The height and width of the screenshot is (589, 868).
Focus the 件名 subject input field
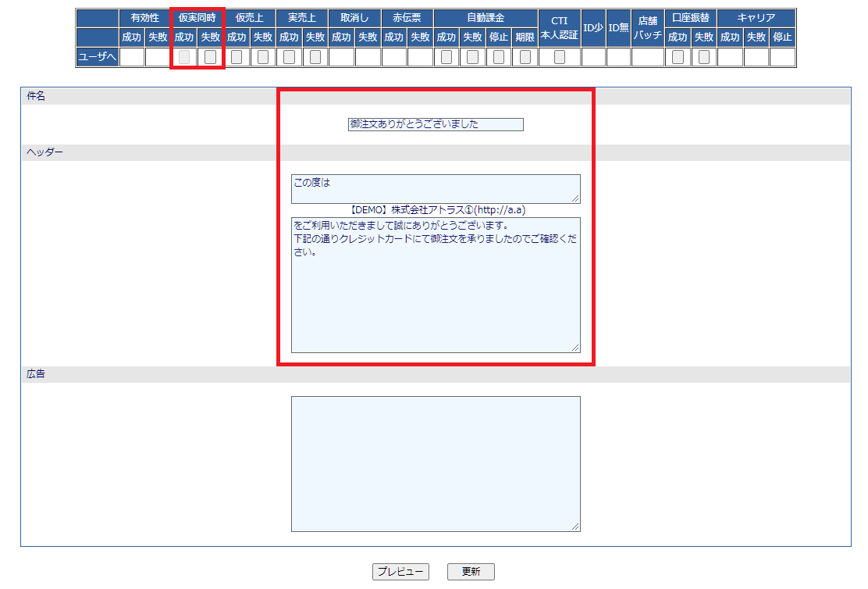(x=436, y=125)
